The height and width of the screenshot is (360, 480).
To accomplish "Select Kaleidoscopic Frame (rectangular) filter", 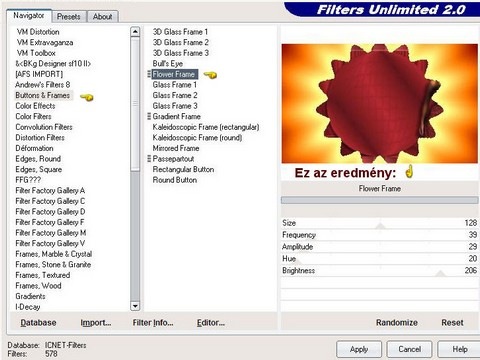I will 206,127.
